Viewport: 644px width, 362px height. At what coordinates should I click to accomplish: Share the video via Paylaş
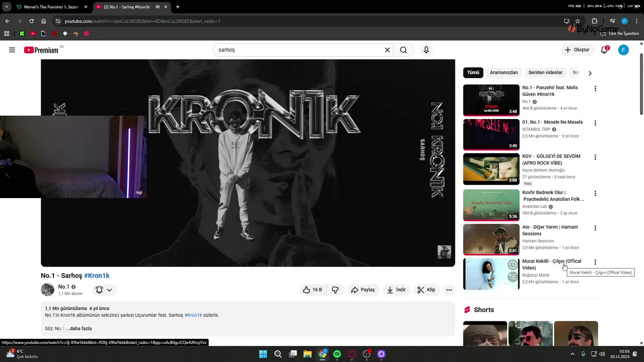(x=363, y=290)
